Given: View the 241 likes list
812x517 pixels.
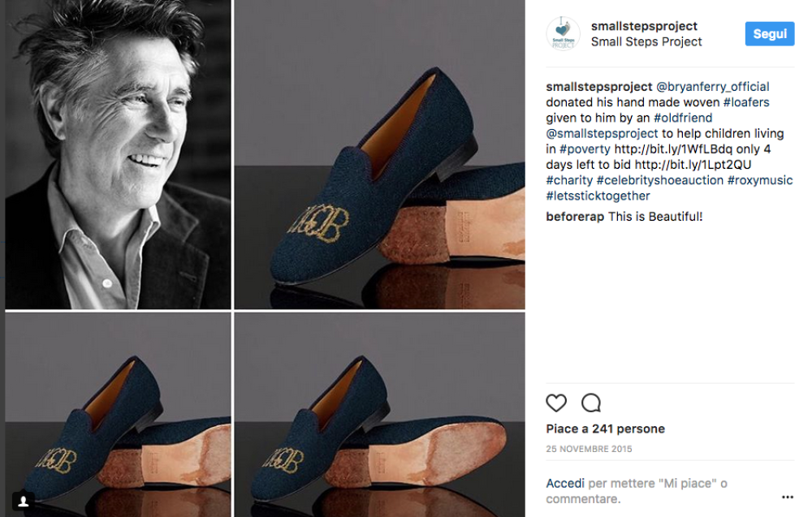Looking at the screenshot, I should click(x=605, y=429).
